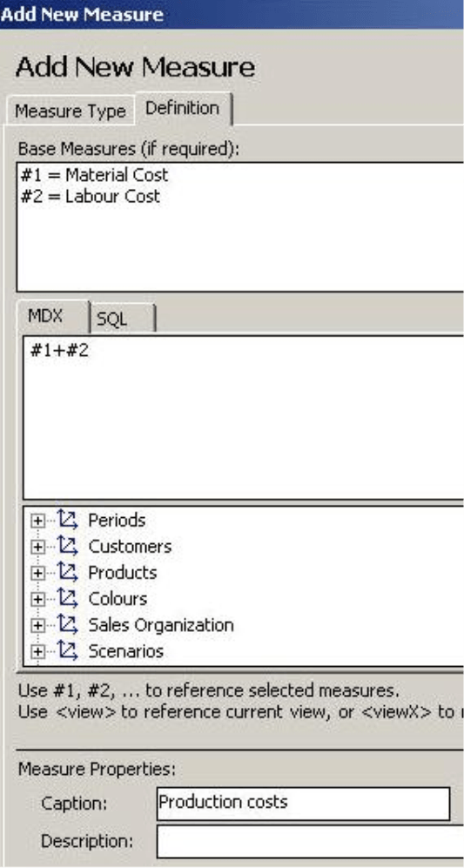The height and width of the screenshot is (868, 464).
Task: Expand the Products tree node
Action: 37,573
